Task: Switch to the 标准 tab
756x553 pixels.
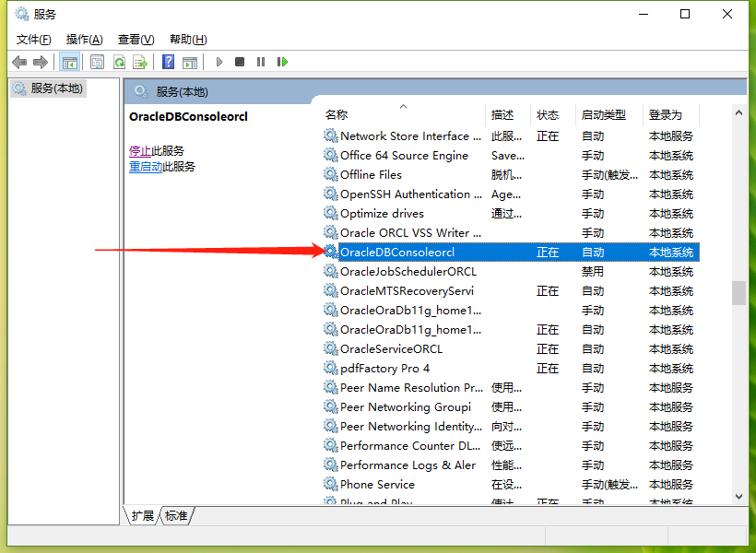Action: (x=175, y=516)
